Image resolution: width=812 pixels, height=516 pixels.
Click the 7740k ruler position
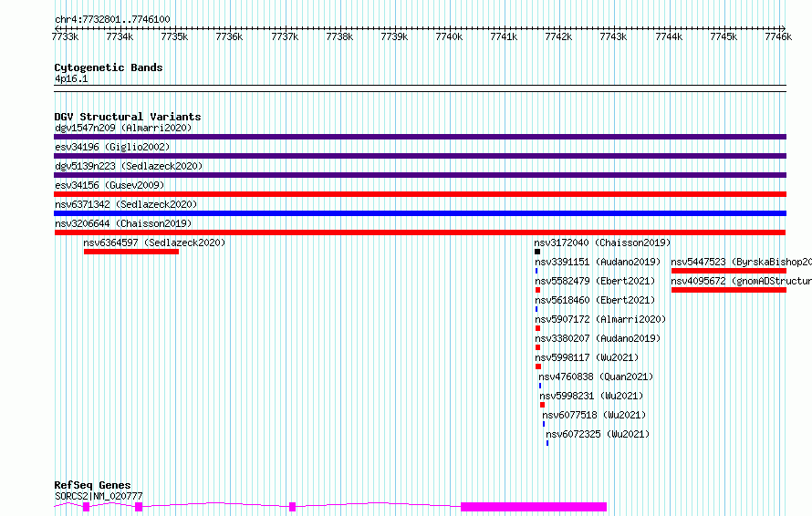449,36
